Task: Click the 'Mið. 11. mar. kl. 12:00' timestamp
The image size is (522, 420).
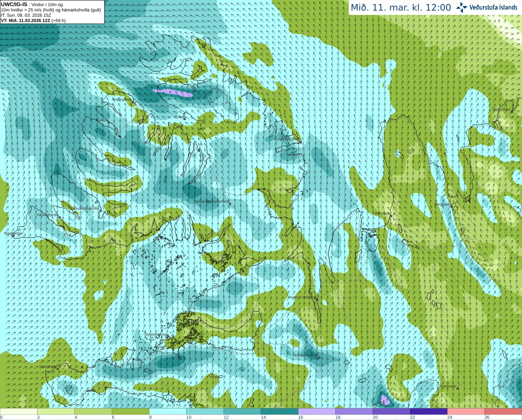Action: tap(401, 8)
